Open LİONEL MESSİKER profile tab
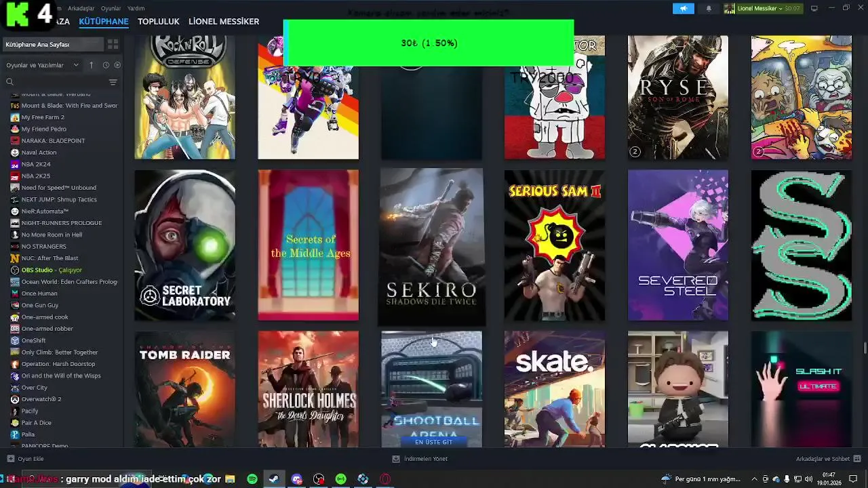 click(x=224, y=22)
